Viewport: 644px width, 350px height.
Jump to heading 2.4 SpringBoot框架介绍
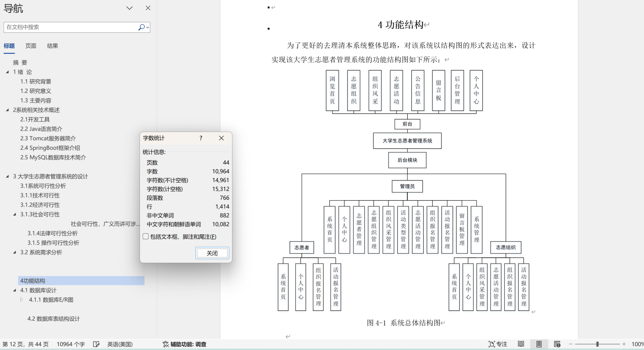pos(50,148)
